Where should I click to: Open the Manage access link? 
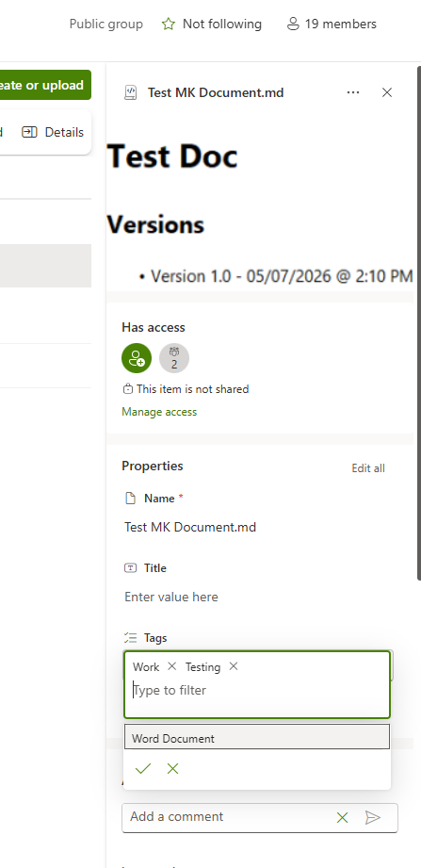[x=159, y=412]
